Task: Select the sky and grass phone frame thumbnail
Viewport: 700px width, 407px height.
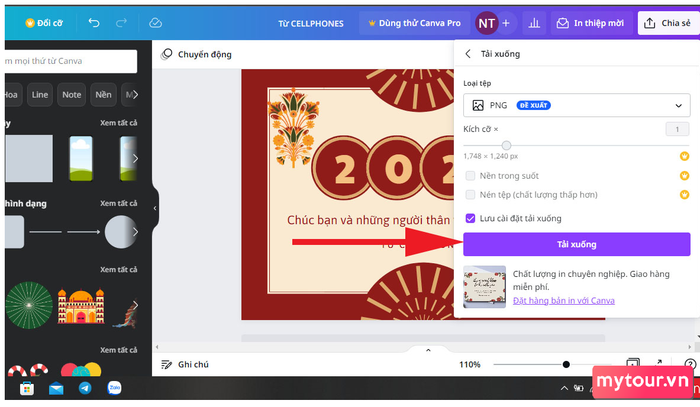Action: [x=81, y=158]
